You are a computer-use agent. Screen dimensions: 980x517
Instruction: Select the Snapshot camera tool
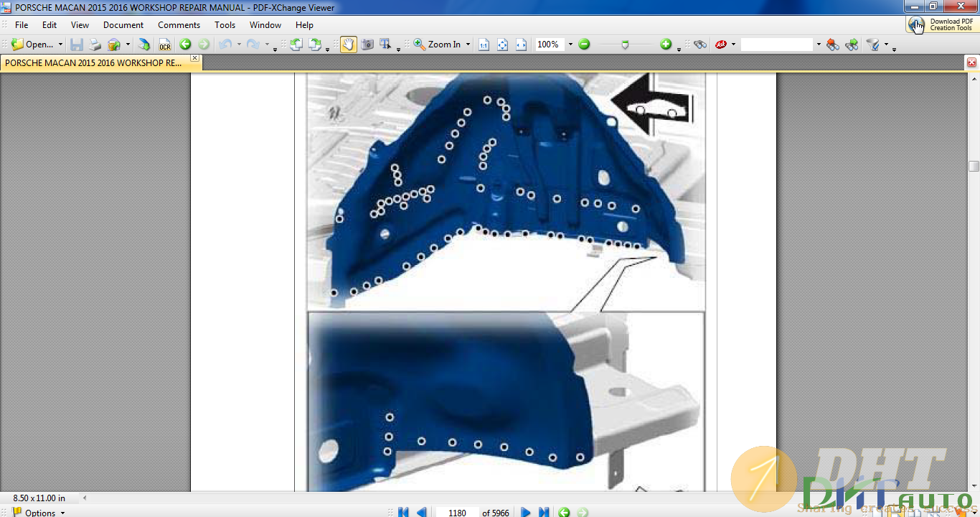click(367, 45)
